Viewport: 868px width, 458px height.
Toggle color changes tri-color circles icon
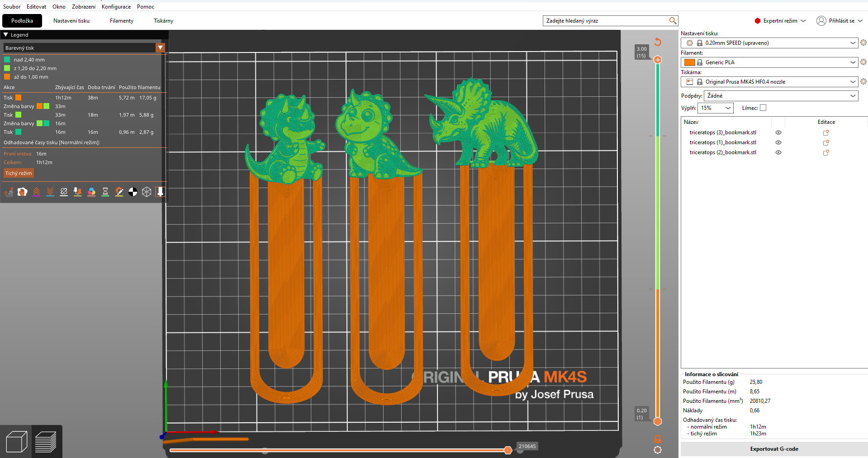pyautogui.click(x=91, y=192)
